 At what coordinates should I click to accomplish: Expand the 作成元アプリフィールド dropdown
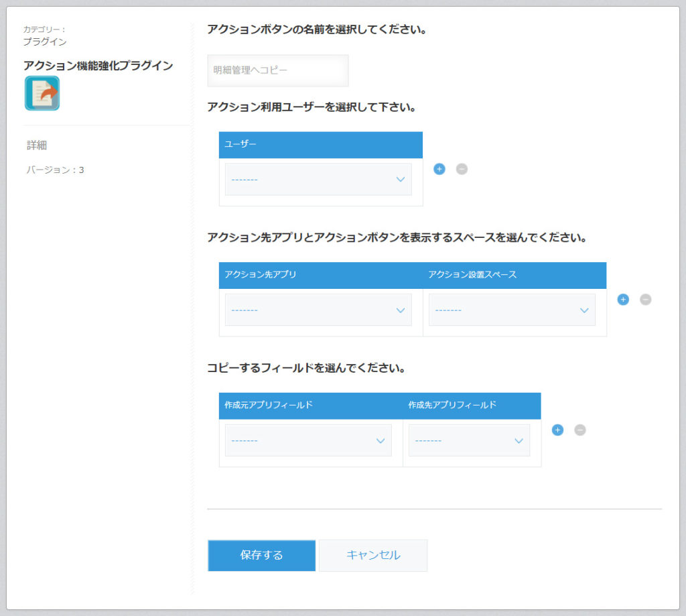pos(307,440)
